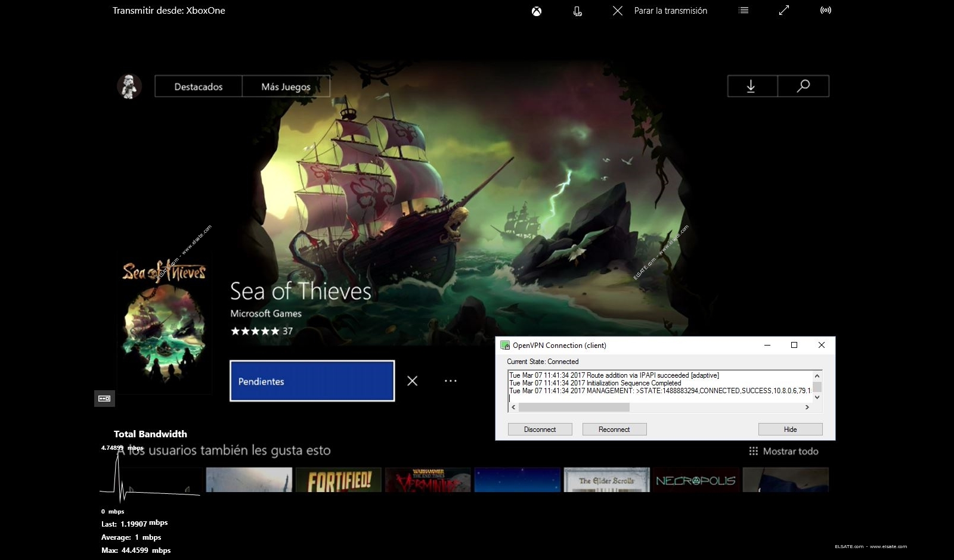
Task: Open the user profile avatar
Action: pos(129,86)
